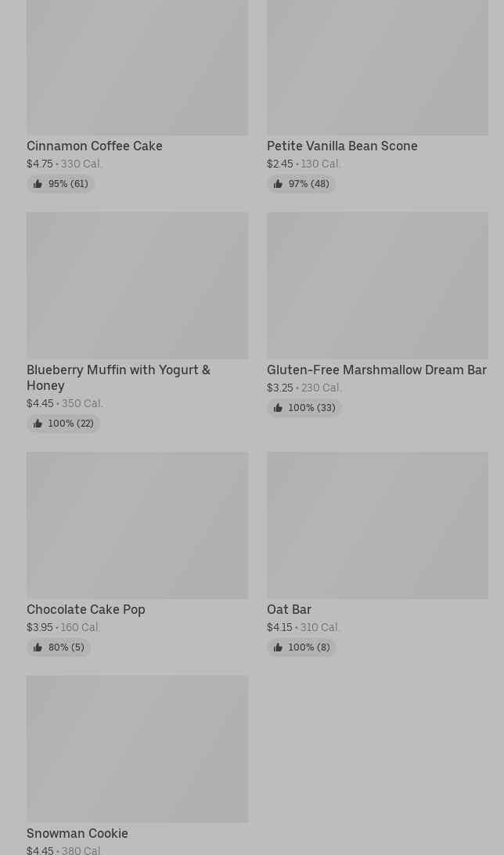Open the Chocolate Cake Pop image
The width and height of the screenshot is (504, 855).
click(137, 525)
